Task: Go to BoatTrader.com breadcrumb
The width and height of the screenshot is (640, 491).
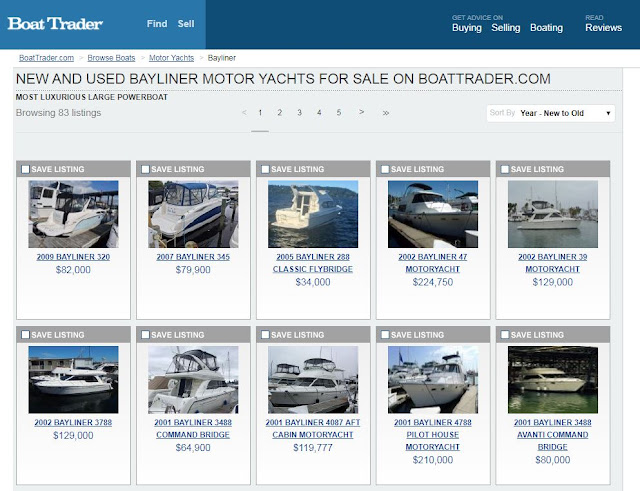Action: (x=47, y=58)
